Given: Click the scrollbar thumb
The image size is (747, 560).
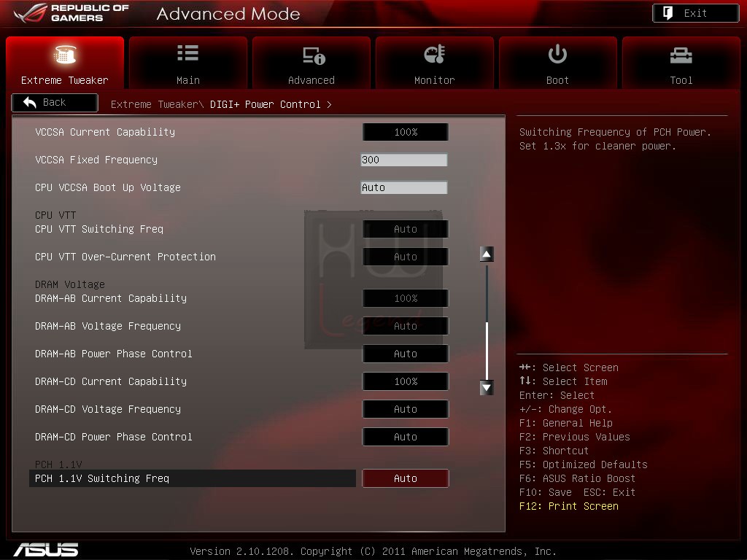Looking at the screenshot, I should pos(487,351).
